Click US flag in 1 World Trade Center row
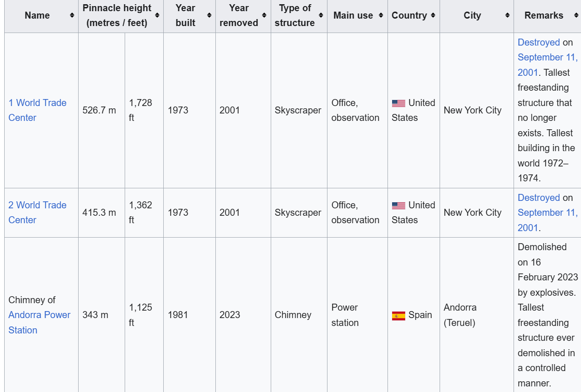 pos(398,103)
